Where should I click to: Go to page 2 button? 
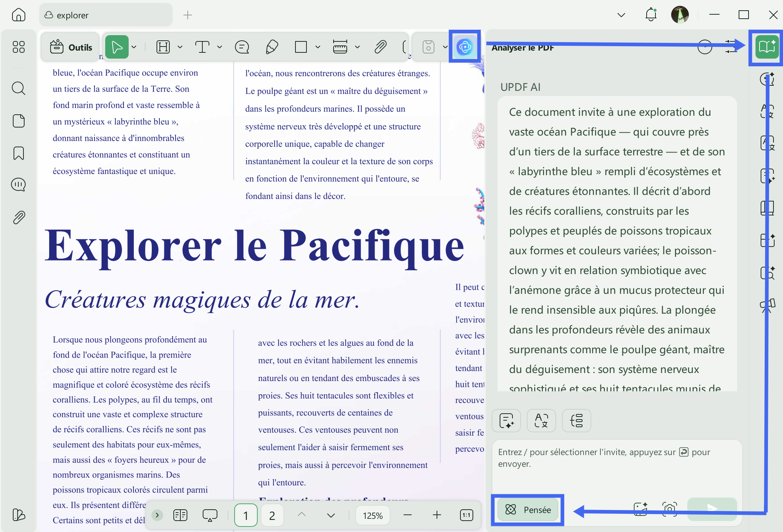272,515
